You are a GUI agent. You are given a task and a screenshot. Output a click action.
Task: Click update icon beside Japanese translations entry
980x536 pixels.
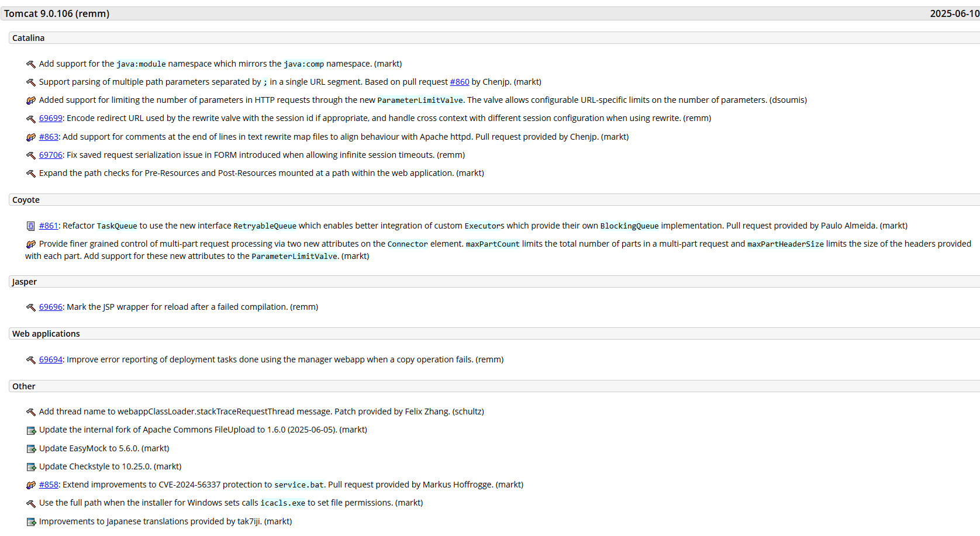coord(31,522)
